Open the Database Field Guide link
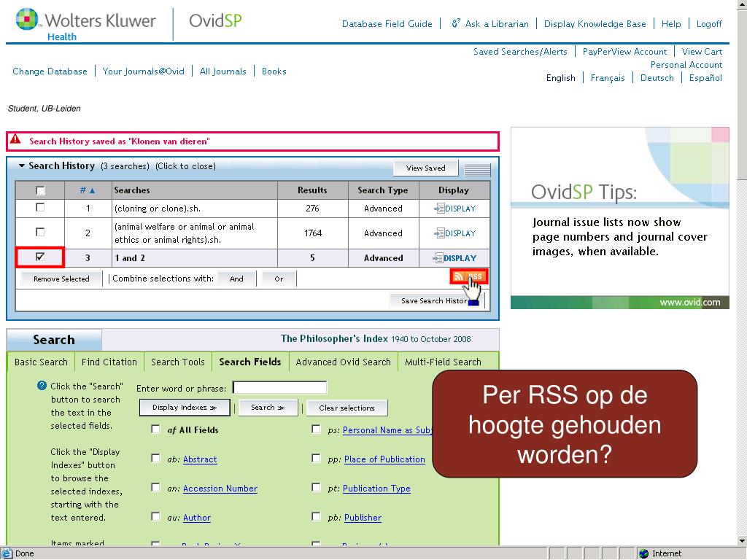Screen dimensions: 747x560 pyautogui.click(x=387, y=24)
